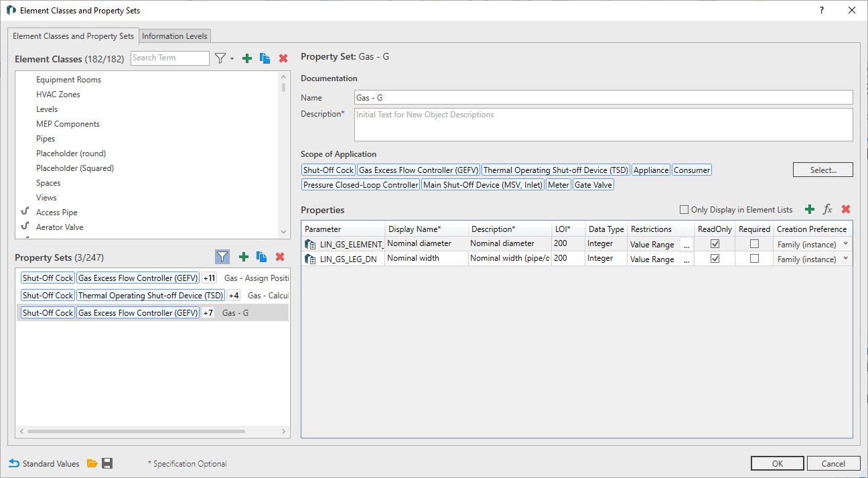The height and width of the screenshot is (478, 868).
Task: Check Required for LIN_GS_LEG_DN row
Action: tap(754, 259)
